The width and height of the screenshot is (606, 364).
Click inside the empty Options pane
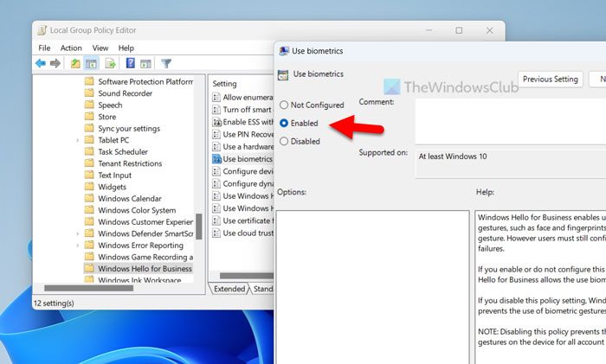(372, 287)
